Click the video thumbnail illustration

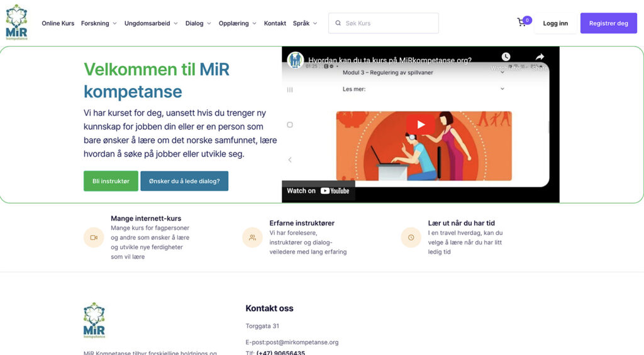click(424, 145)
